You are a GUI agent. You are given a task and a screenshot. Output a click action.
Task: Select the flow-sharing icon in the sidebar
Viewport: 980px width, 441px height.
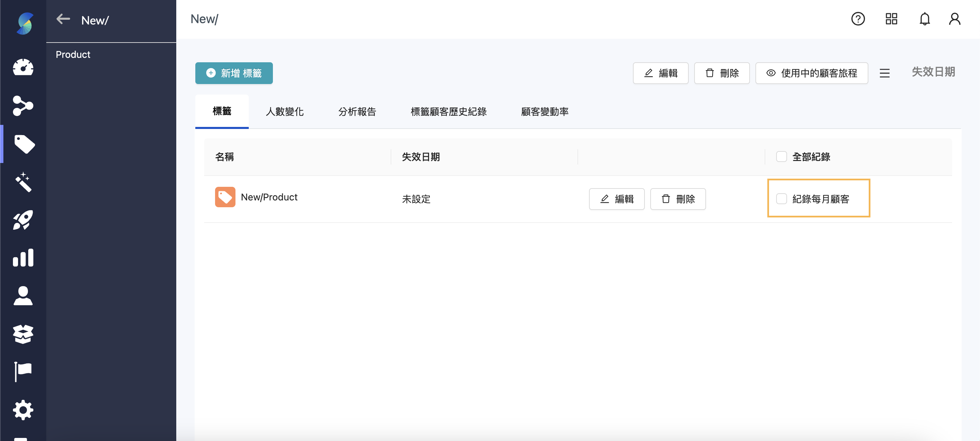tap(23, 106)
